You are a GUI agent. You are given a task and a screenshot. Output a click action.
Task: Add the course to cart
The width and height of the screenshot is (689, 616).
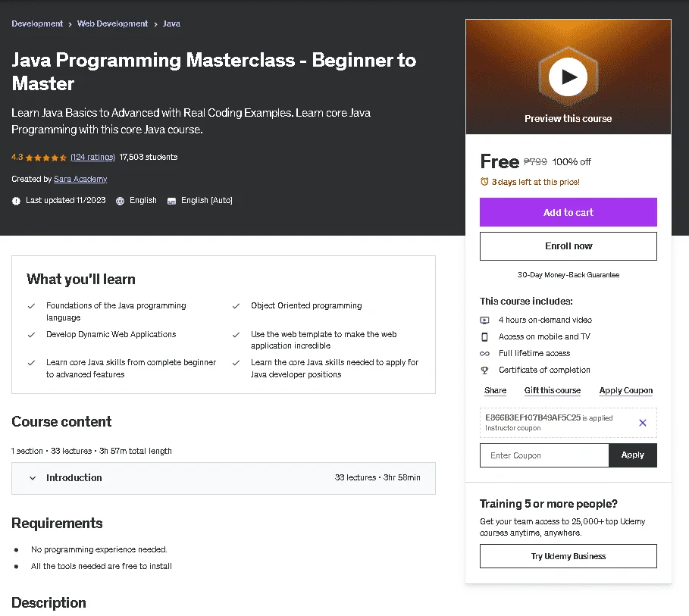(568, 212)
